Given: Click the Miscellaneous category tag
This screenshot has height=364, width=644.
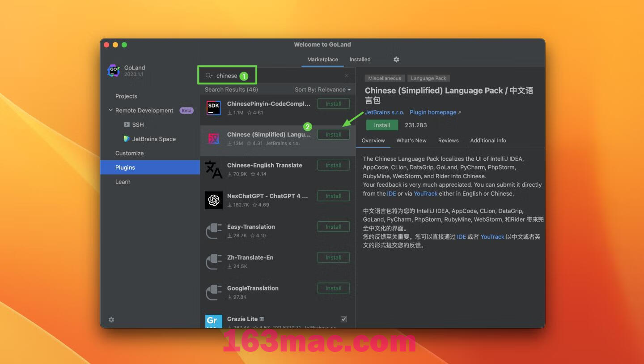Looking at the screenshot, I should point(385,78).
